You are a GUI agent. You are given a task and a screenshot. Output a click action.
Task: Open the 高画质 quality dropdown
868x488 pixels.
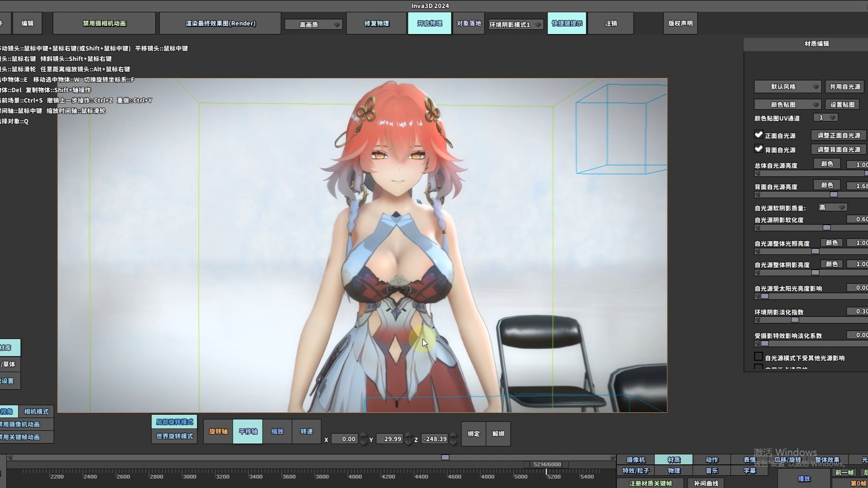pyautogui.click(x=313, y=25)
